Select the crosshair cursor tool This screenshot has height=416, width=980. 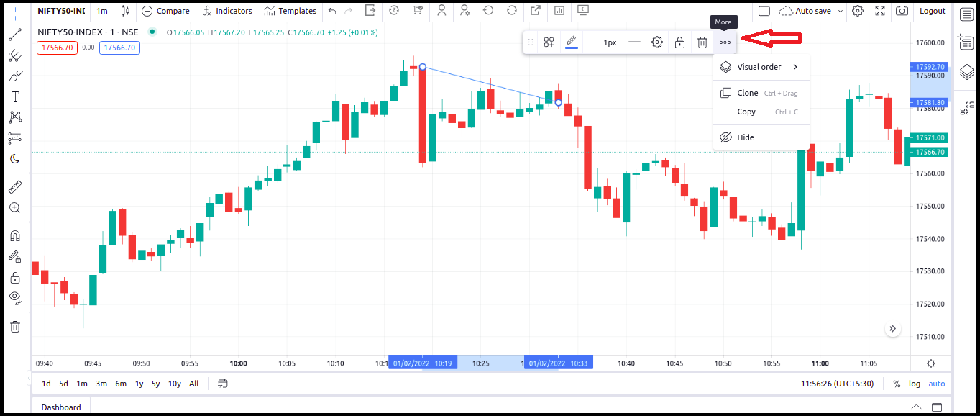click(14, 13)
